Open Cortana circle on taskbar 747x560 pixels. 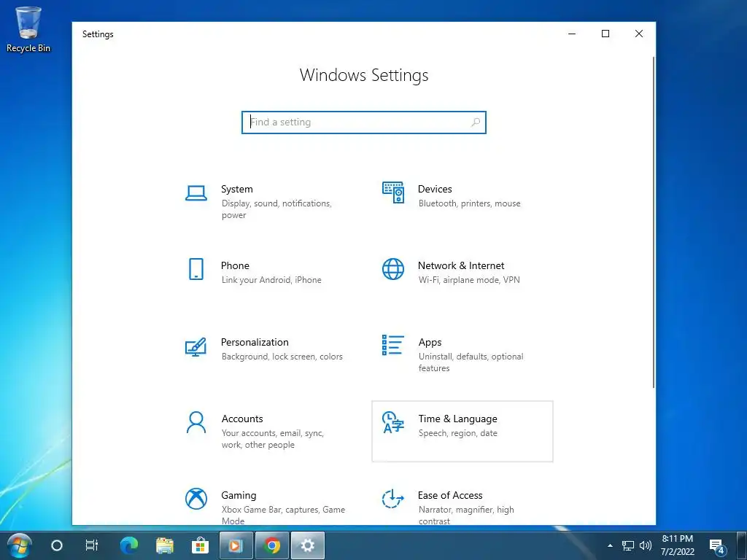point(57,545)
